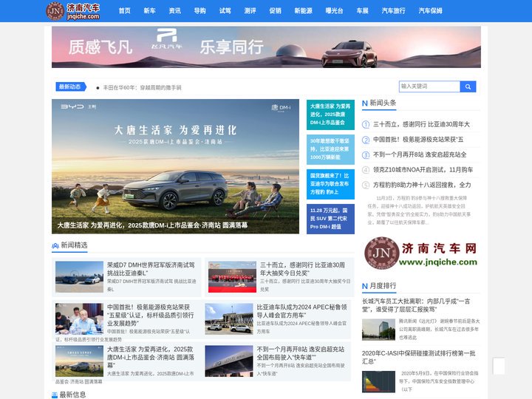Open the 测评 nav item
The image size is (532, 399).
(x=250, y=11)
